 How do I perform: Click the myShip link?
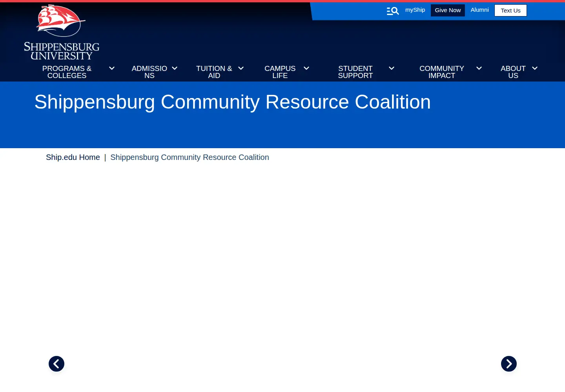(x=415, y=10)
